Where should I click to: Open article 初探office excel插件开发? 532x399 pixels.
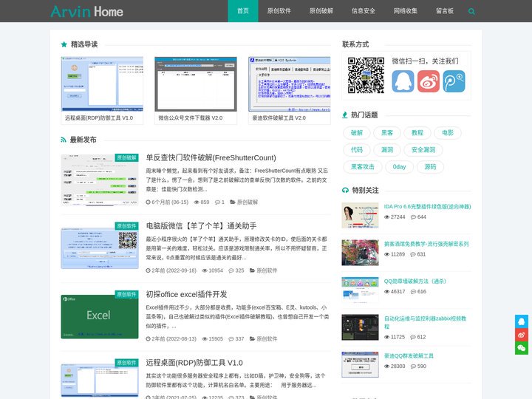pos(186,294)
